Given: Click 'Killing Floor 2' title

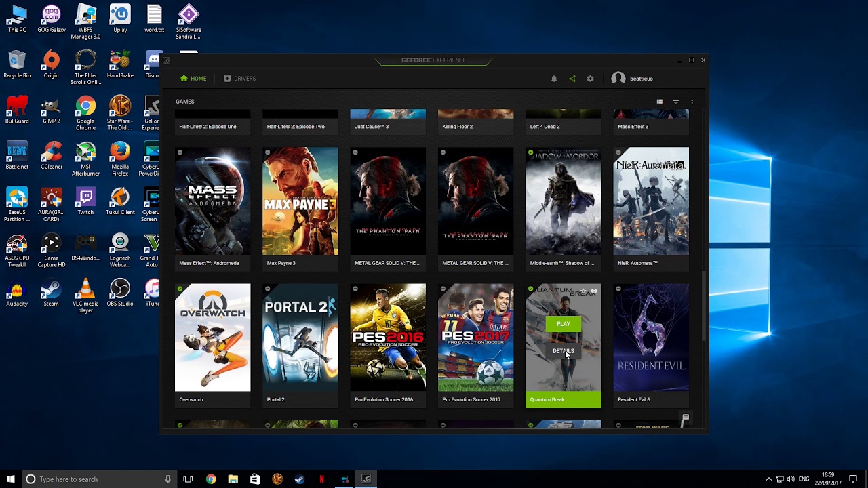Looking at the screenshot, I should (x=457, y=127).
